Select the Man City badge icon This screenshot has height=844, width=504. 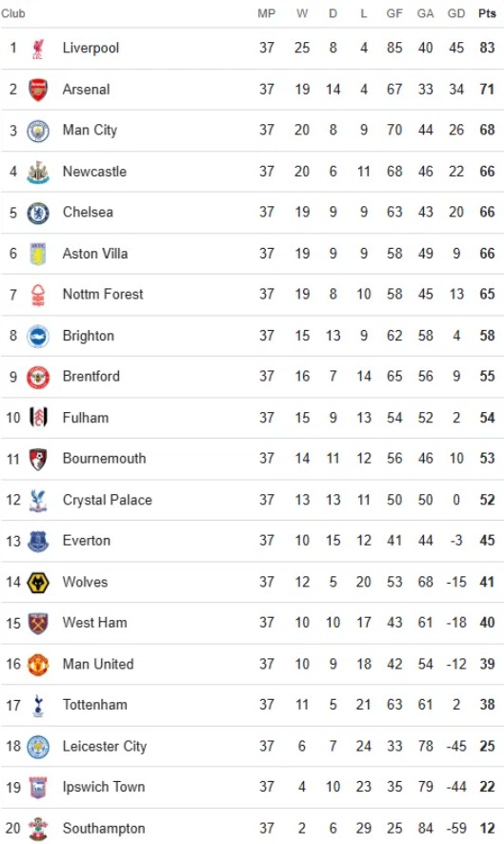click(38, 131)
